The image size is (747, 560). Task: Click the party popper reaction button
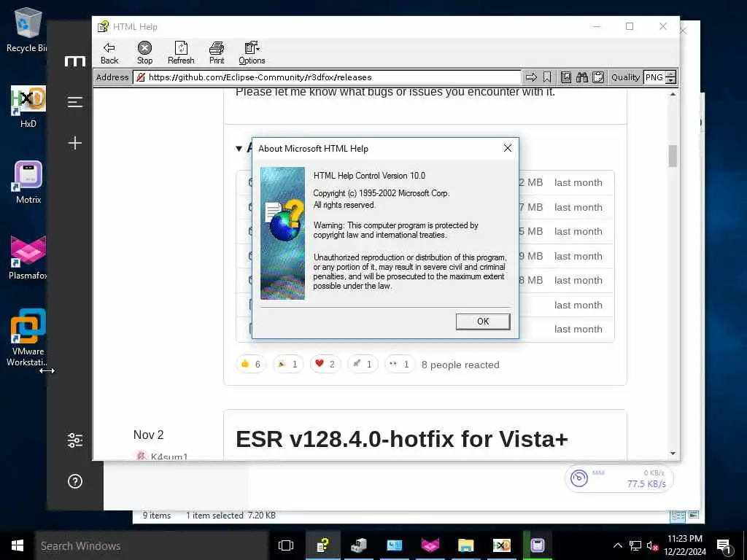(x=287, y=365)
